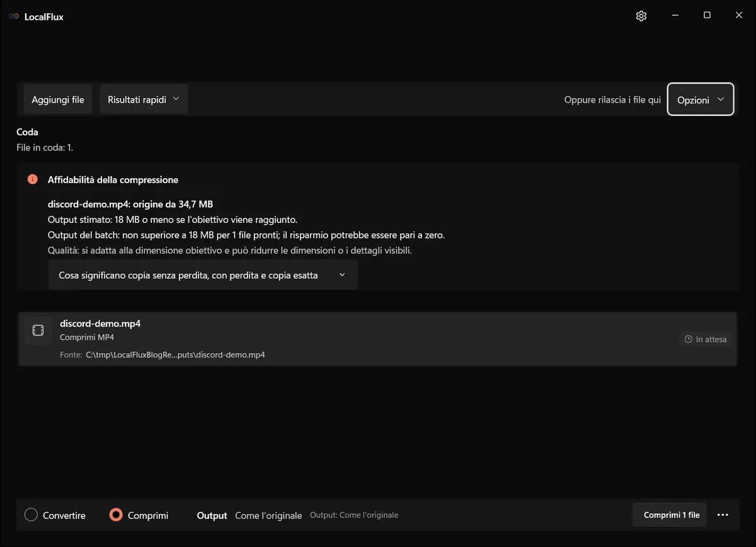Click the source path C:\tmp\LocalFluxBlogRe… text
Viewport: 756px width, 547px height.
tap(175, 354)
